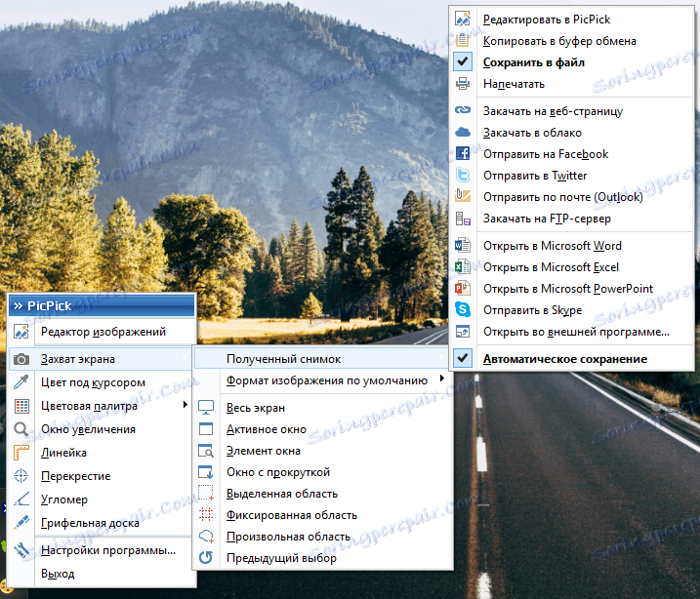Select Редактировать в PicPick
Screen dimensions: 700x599
tap(572, 20)
